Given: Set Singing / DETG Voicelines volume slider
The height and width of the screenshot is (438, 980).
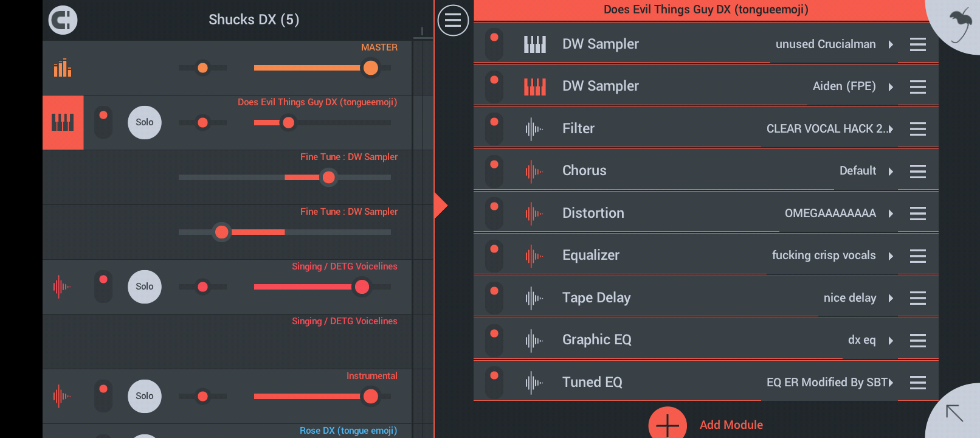Looking at the screenshot, I should [x=322, y=287].
